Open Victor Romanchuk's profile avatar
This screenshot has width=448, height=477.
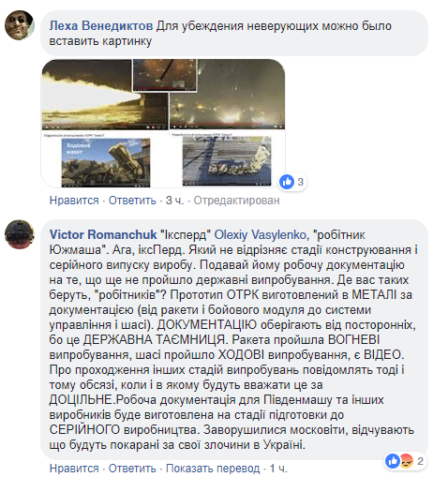20,234
